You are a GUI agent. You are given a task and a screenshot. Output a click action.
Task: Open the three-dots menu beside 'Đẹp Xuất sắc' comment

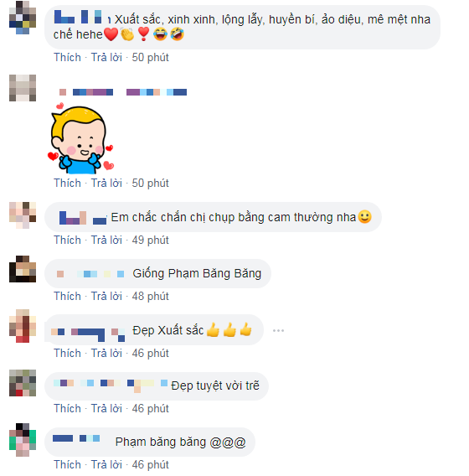[278, 330]
